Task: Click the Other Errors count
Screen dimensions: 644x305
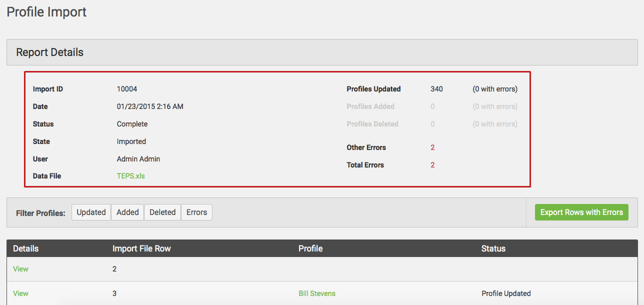Action: tap(432, 147)
